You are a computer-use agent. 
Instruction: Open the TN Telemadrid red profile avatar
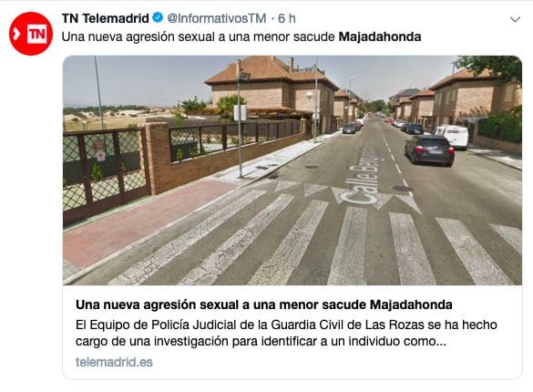[x=31, y=34]
